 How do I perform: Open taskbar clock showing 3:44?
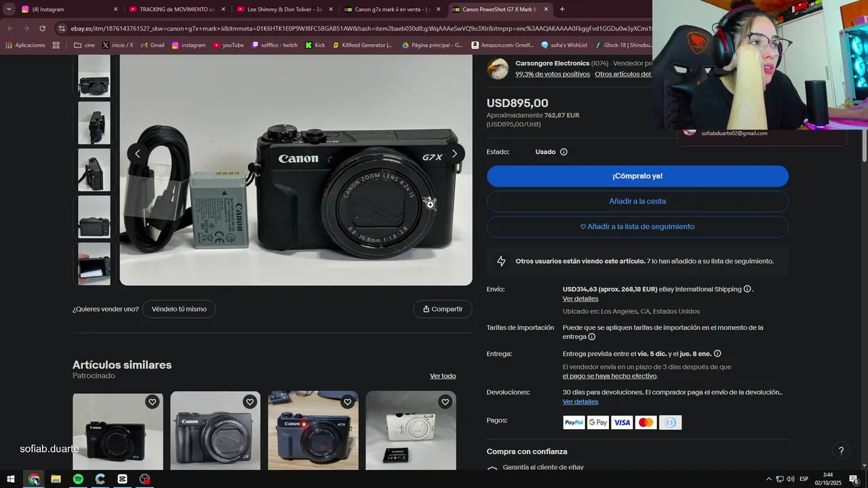point(828,479)
